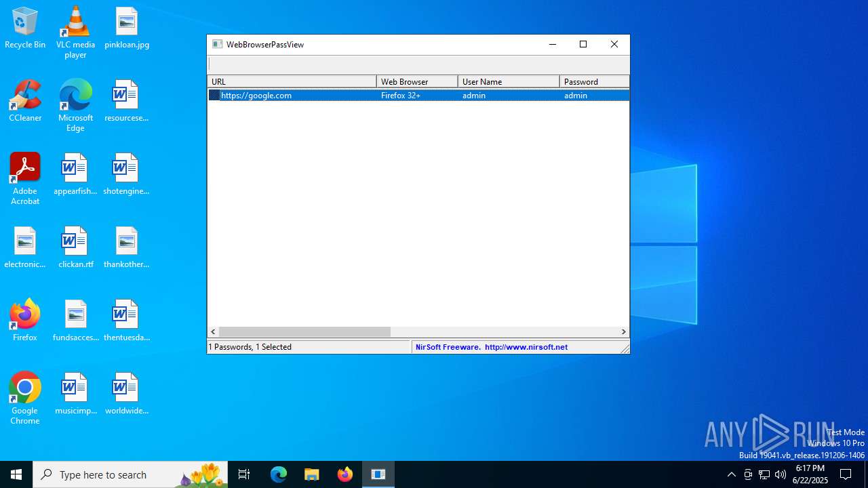
Task: Select the electronic... image file icon
Action: (25, 247)
